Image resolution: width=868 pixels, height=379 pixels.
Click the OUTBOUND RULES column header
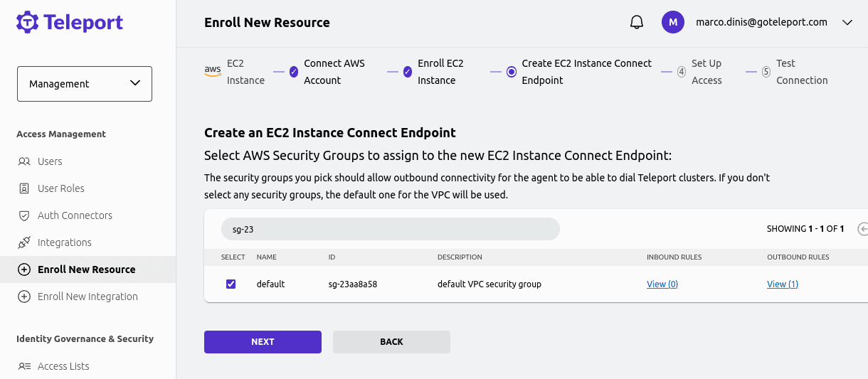click(x=798, y=257)
